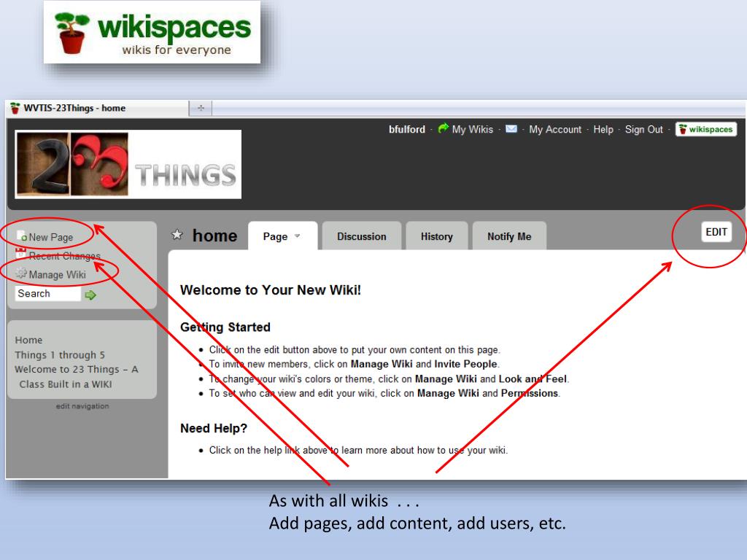Open the mail envelope icon in header
This screenshot has height=560, width=747.
tap(511, 129)
